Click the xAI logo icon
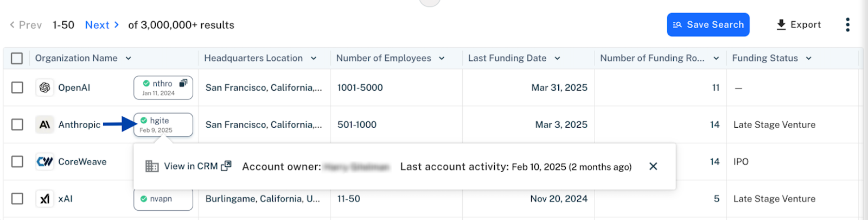The height and width of the screenshot is (220, 868). 44,199
